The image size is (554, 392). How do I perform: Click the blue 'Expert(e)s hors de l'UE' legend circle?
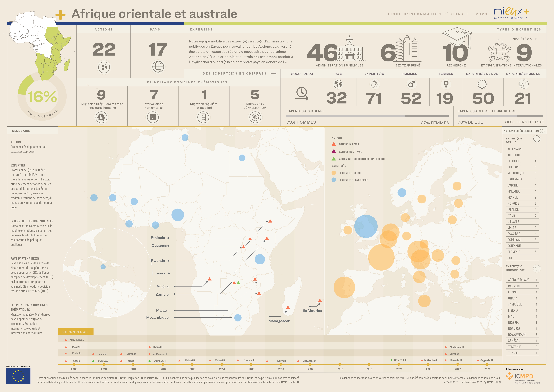[x=334, y=180]
